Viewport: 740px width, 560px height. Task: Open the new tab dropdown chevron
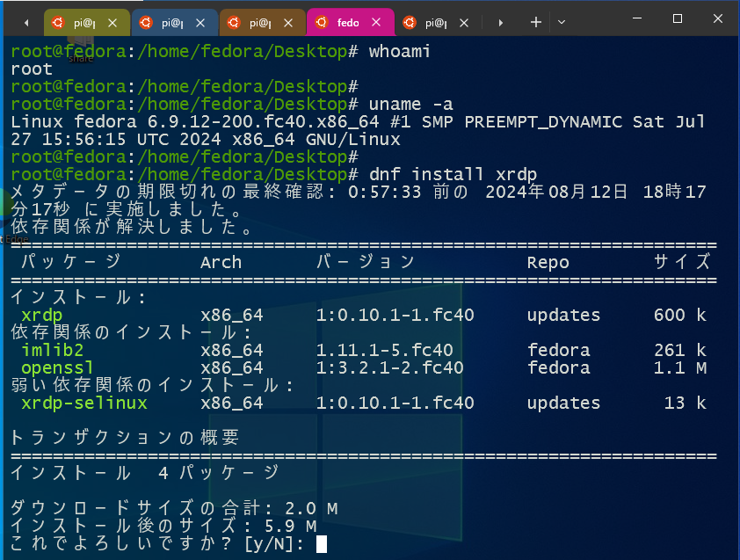pos(561,23)
